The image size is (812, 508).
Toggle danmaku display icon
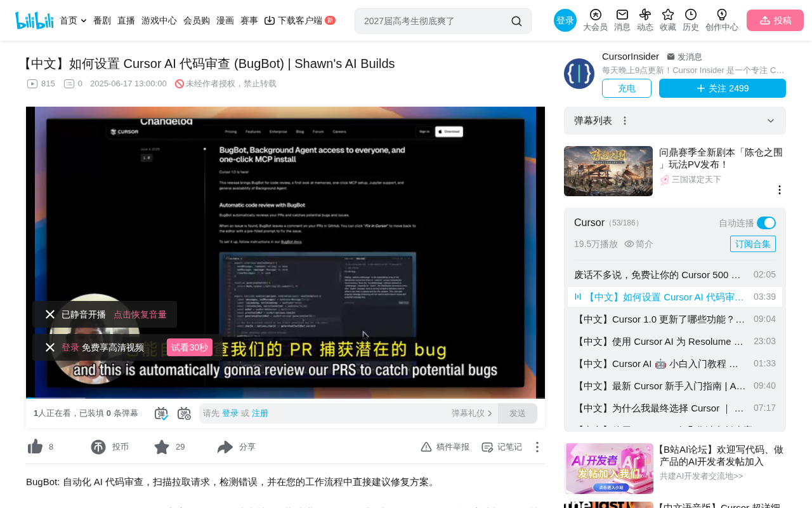pos(161,413)
